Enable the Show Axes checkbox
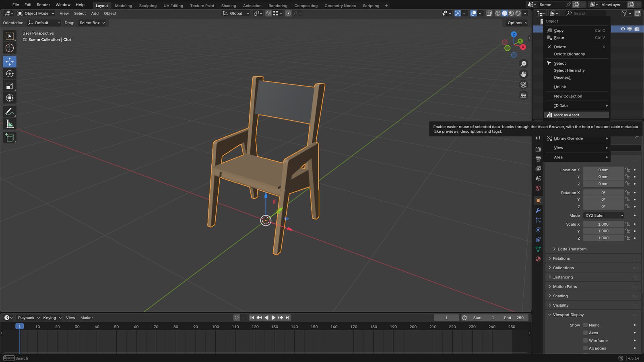This screenshot has width=644, height=362. [586, 333]
